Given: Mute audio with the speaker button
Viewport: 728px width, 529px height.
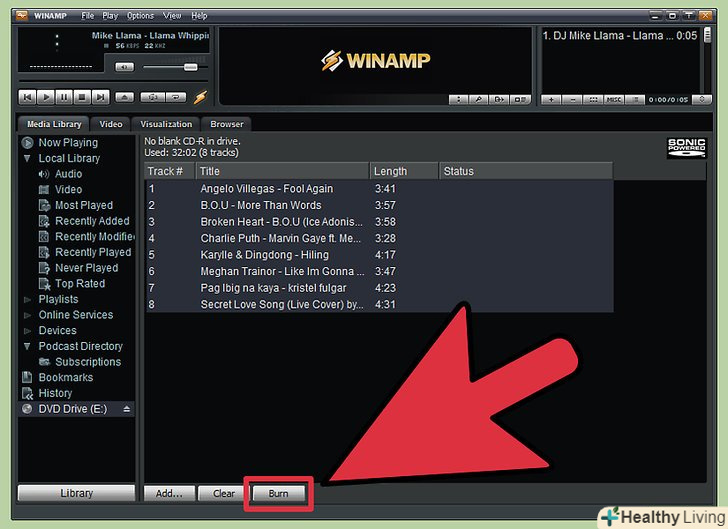Looking at the screenshot, I should click(x=124, y=67).
